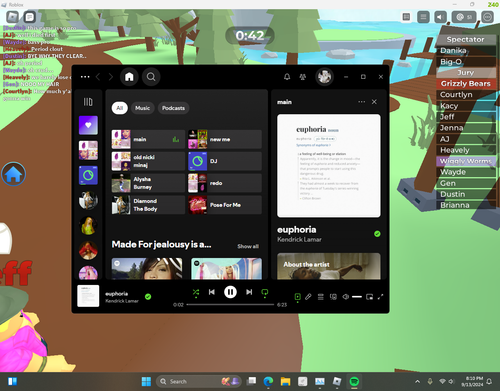Click Show all for Made For section
This screenshot has height=391, width=500.
(x=248, y=246)
